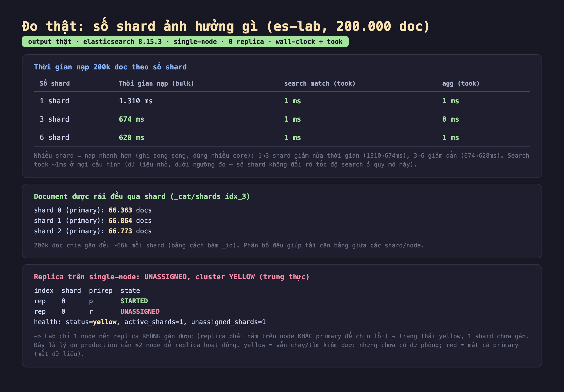Viewport: 564px width, 392px height.
Task: Select the '1 shard' row label
Action: (54, 101)
